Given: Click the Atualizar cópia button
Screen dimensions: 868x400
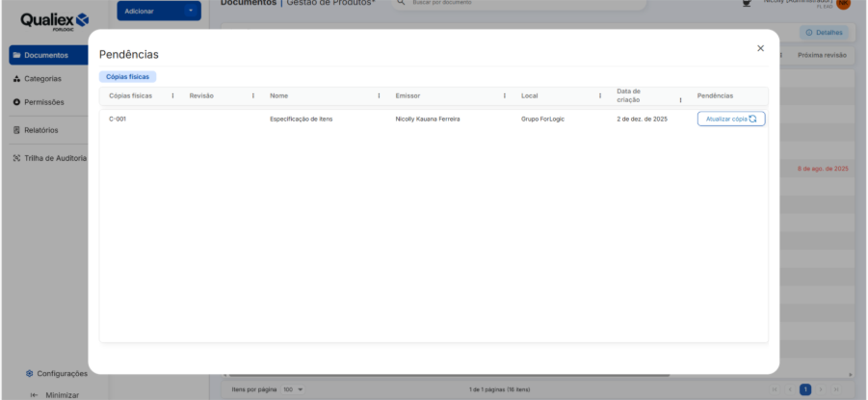Looking at the screenshot, I should (x=731, y=119).
